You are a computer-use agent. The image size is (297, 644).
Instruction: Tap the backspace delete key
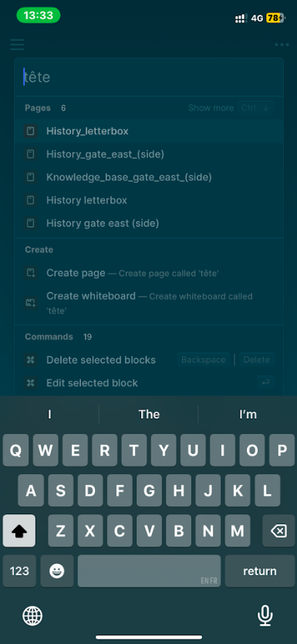[278, 531]
